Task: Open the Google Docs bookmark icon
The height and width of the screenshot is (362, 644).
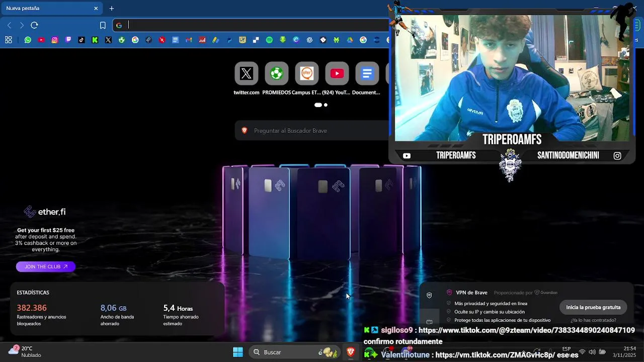Action: click(175, 40)
